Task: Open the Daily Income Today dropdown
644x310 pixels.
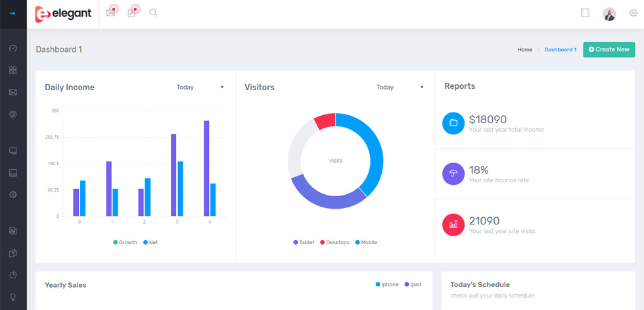Action: [x=200, y=87]
